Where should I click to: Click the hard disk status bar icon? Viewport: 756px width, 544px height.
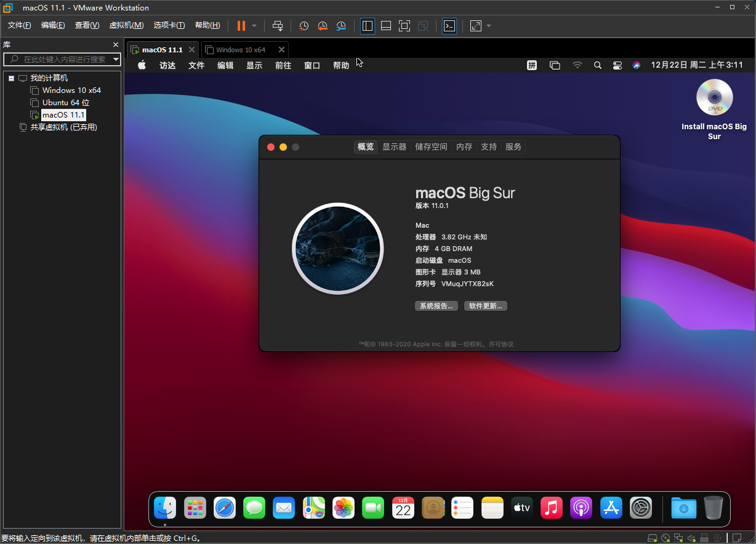[653, 538]
